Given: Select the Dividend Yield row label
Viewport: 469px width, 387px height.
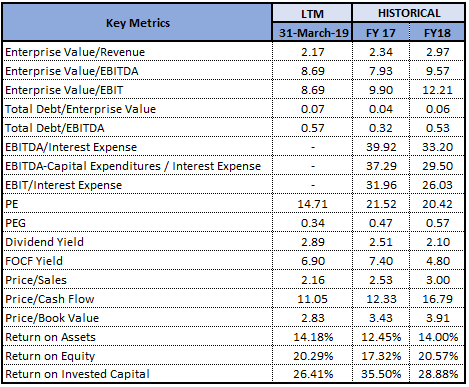Looking at the screenshot, I should click(44, 242).
